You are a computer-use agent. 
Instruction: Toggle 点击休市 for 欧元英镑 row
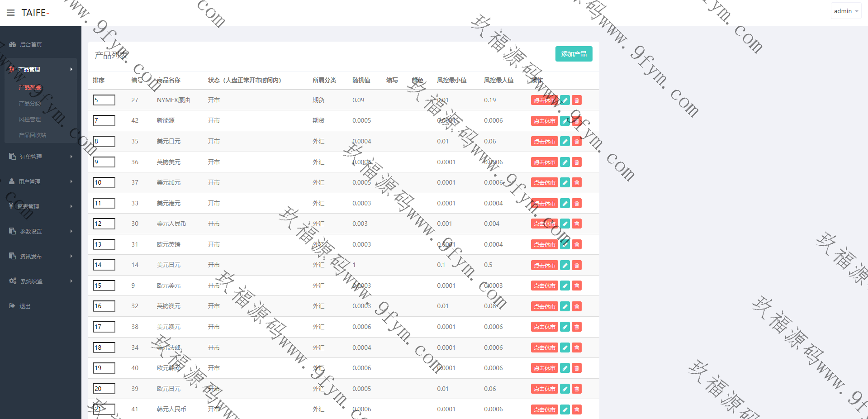(544, 245)
